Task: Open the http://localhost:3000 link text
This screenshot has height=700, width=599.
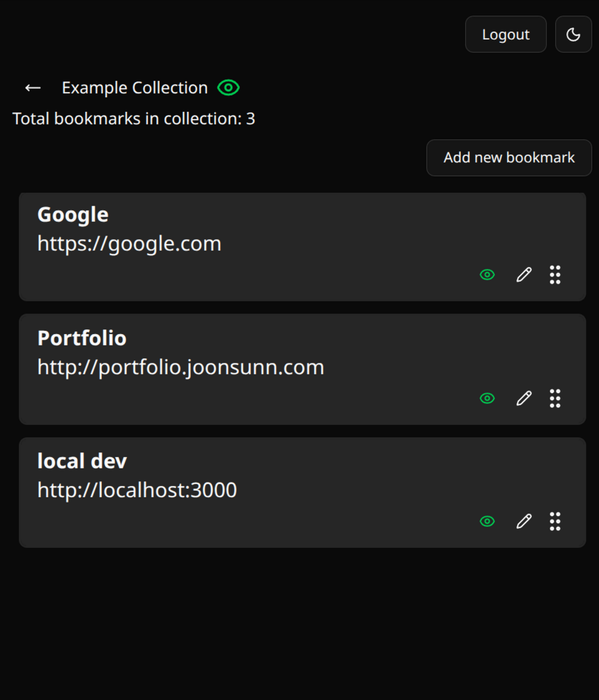Action: point(137,489)
